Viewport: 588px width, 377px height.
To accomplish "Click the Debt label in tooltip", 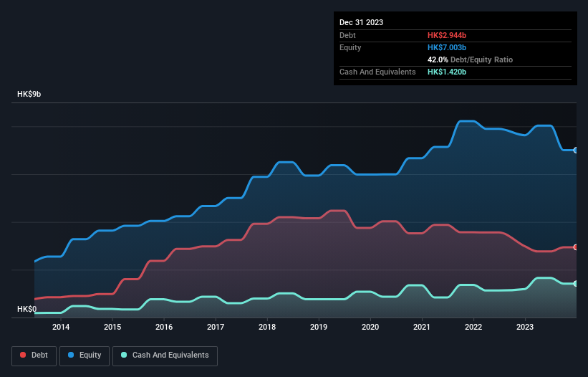I will click(347, 35).
